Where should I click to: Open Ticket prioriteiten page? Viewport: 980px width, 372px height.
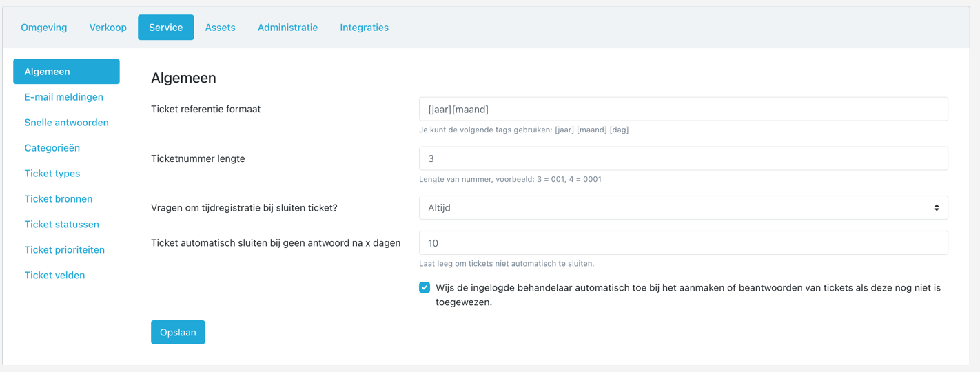(65, 250)
